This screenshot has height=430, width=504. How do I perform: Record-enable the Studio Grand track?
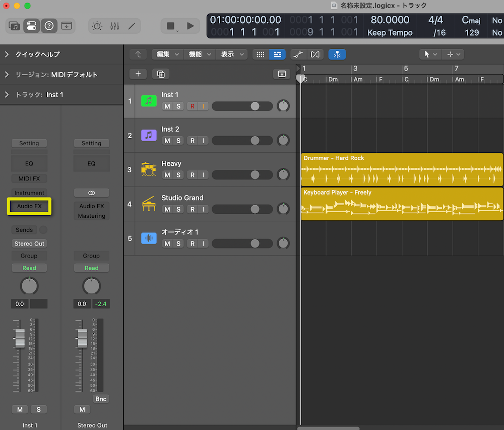coord(192,210)
